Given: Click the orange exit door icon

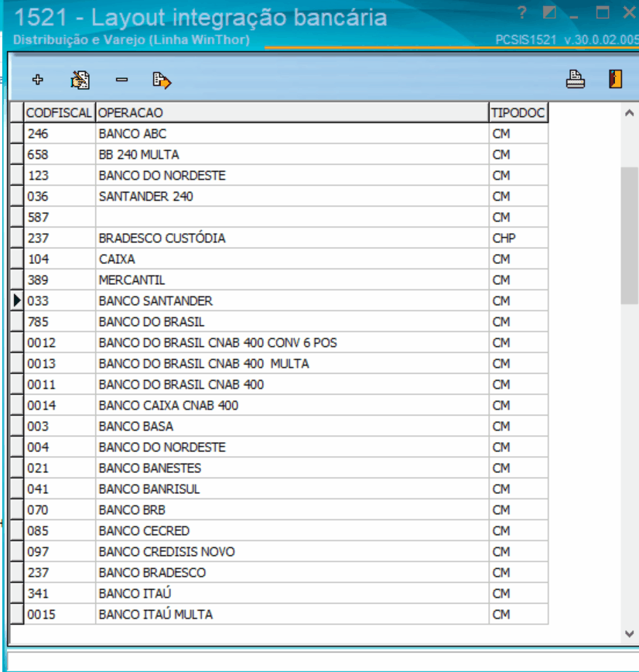Looking at the screenshot, I should click(x=616, y=79).
